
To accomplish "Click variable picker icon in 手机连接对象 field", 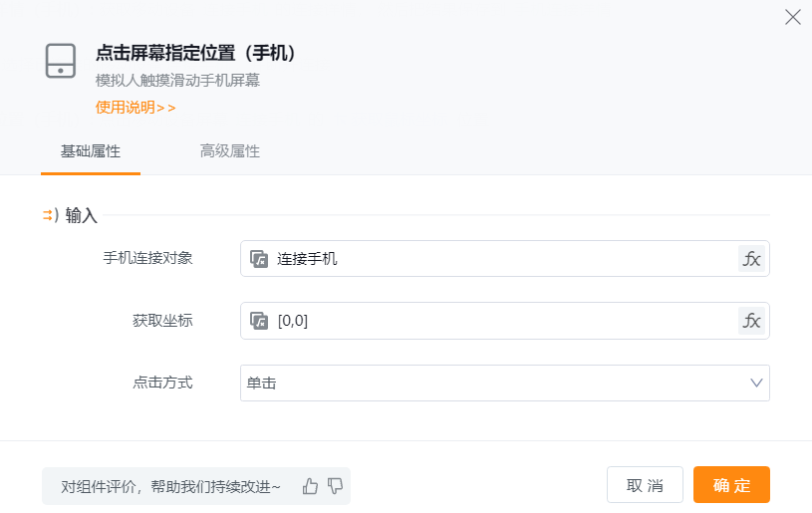I will (x=259, y=259).
